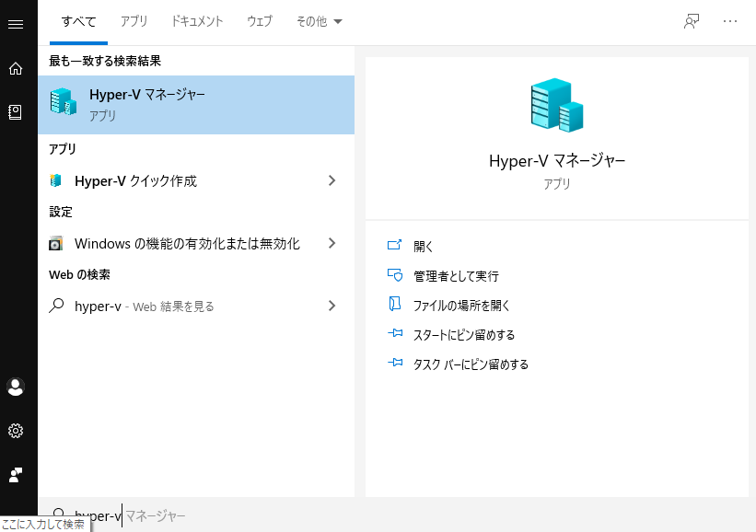Open the その他 dropdown
Viewport: 756px width, 532px height.
(x=319, y=22)
